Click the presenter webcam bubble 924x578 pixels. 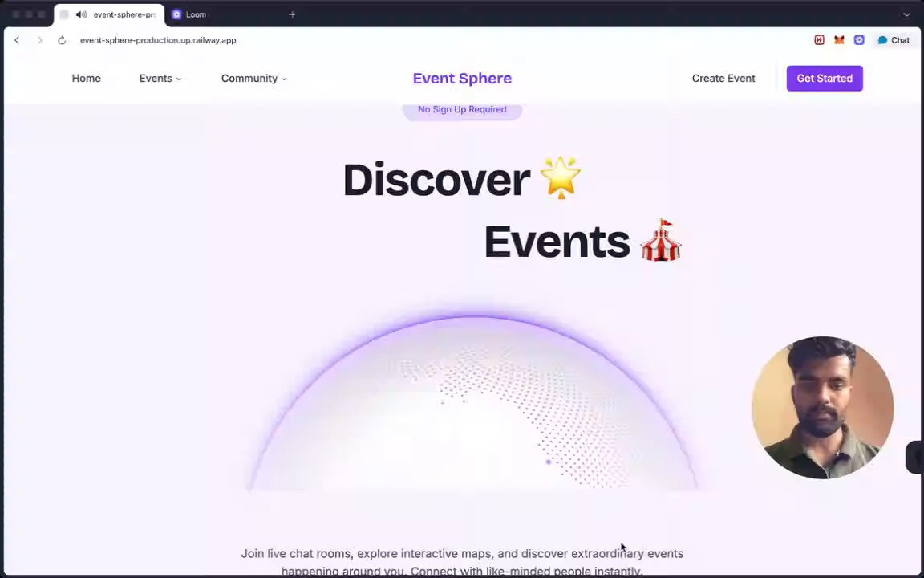pos(823,408)
